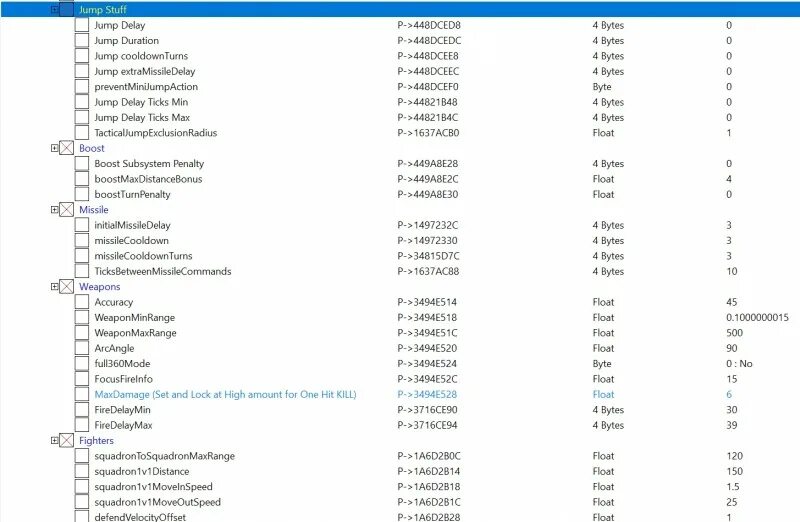Check the box for Jump cooldownTurns

click(82, 56)
